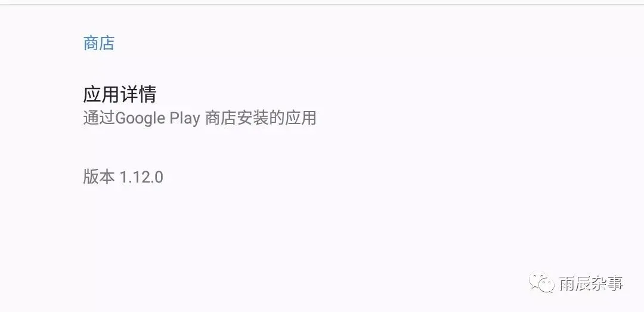Click the 应用 characters of 应用详情
The image size is (644, 312).
tap(101, 94)
